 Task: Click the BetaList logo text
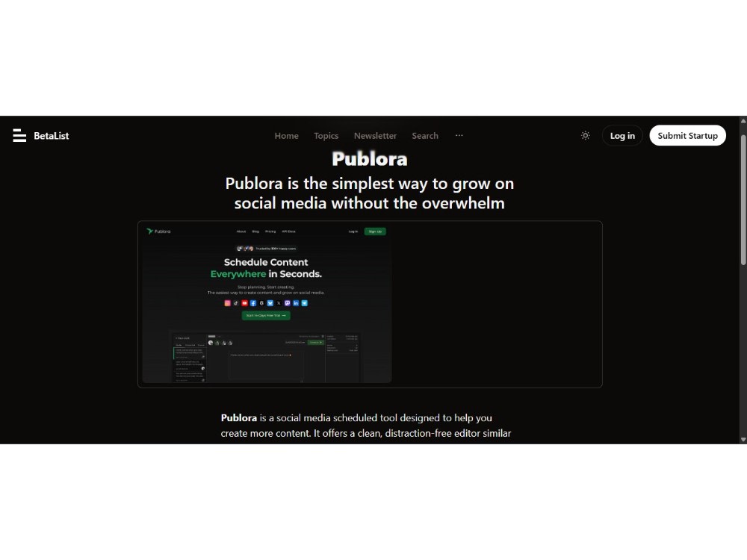(x=52, y=136)
